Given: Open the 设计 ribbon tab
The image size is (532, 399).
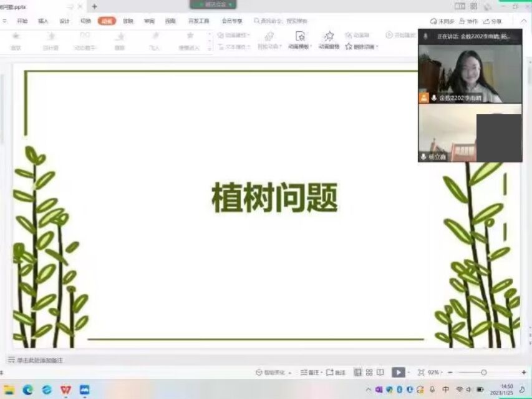Looking at the screenshot, I should pyautogui.click(x=64, y=21).
